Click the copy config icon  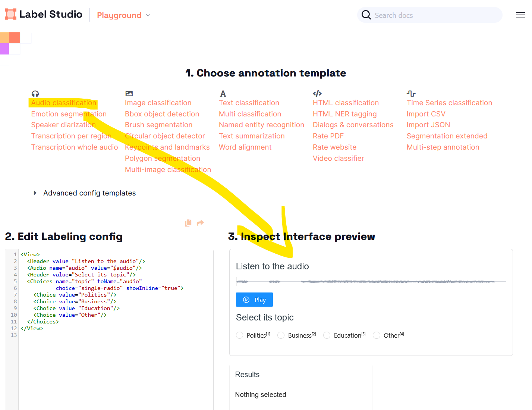[x=188, y=223]
